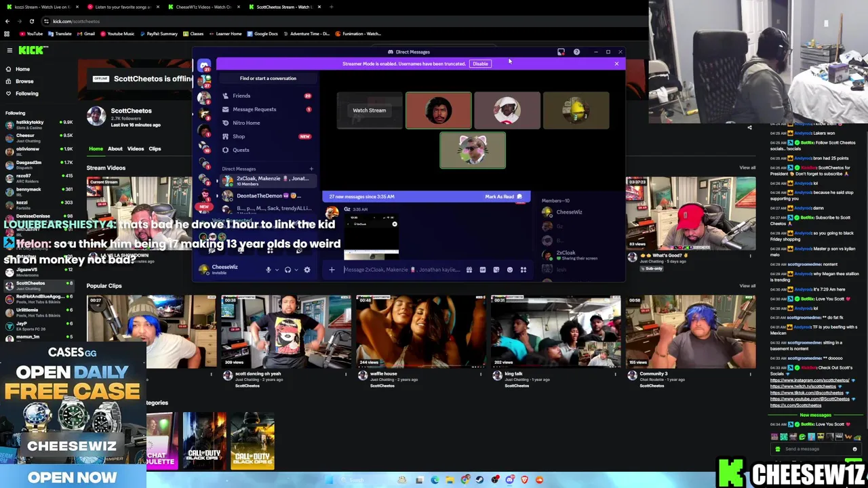Dismiss Streamer Mode banner
This screenshot has height=488, width=868.
pos(616,64)
